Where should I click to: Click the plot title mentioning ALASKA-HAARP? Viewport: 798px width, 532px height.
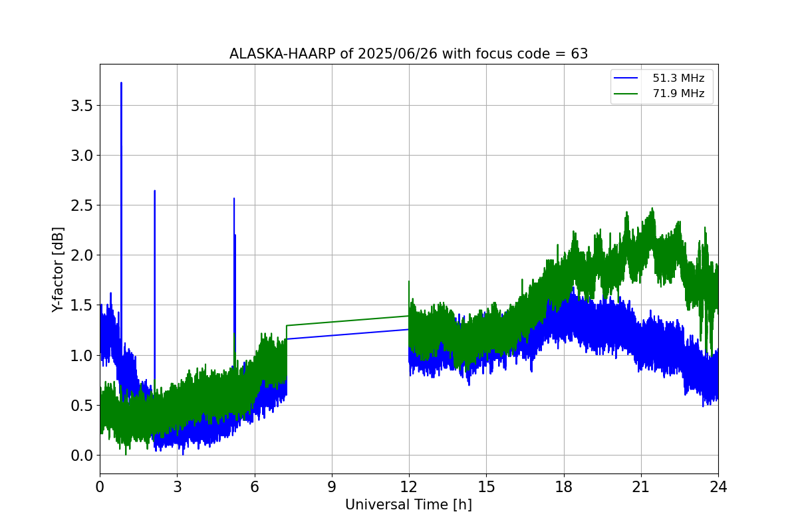coord(408,54)
